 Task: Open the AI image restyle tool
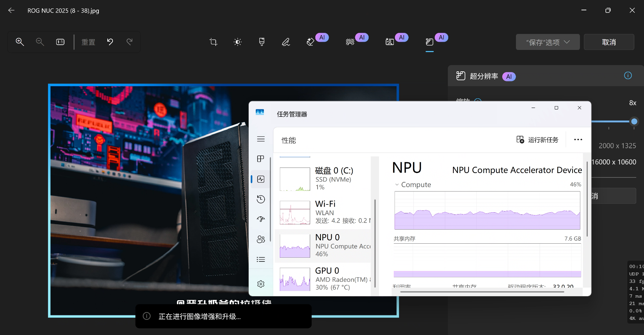390,42
